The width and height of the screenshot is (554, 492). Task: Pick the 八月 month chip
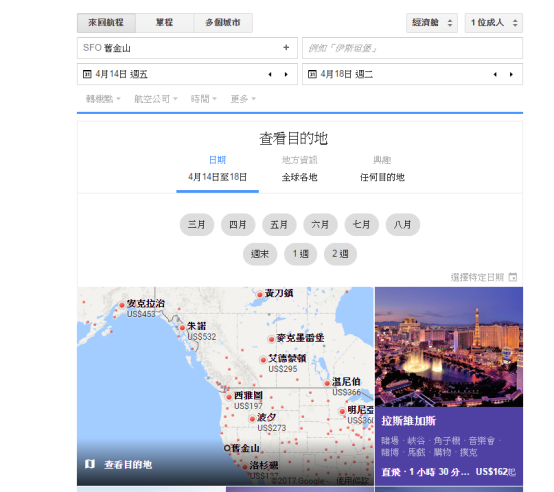click(x=403, y=225)
